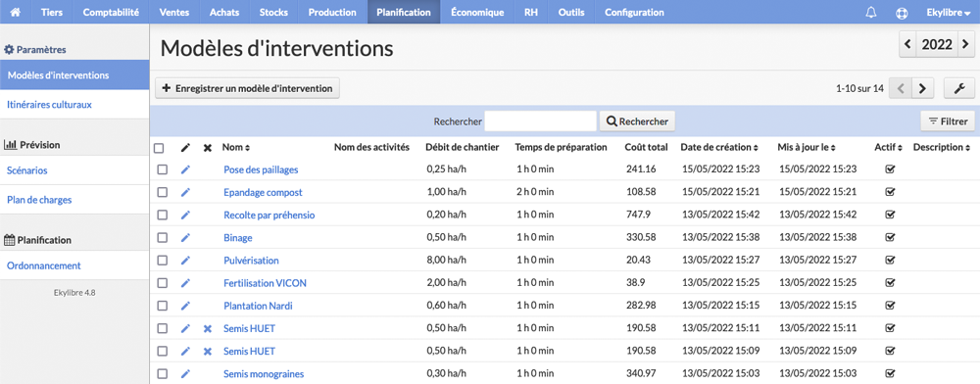Sort by Description column
Viewport: 980px width, 384px height.
941,147
